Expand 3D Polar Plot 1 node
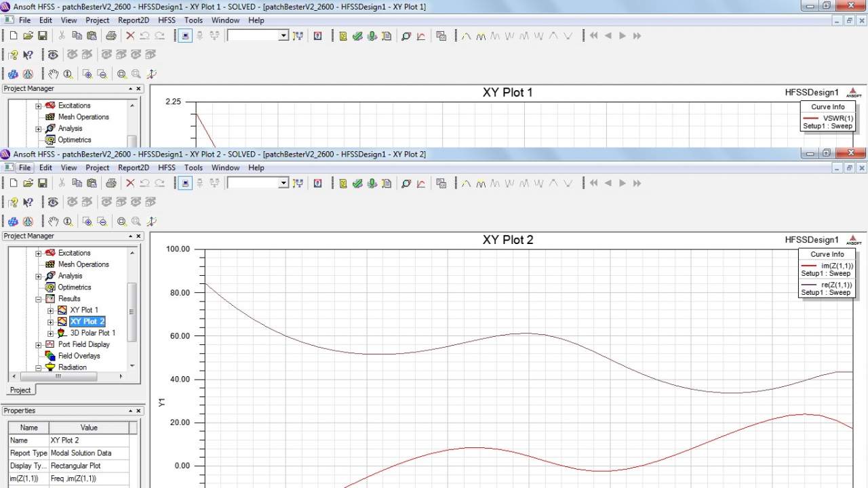Image resolution: width=868 pixels, height=488 pixels. coord(51,333)
